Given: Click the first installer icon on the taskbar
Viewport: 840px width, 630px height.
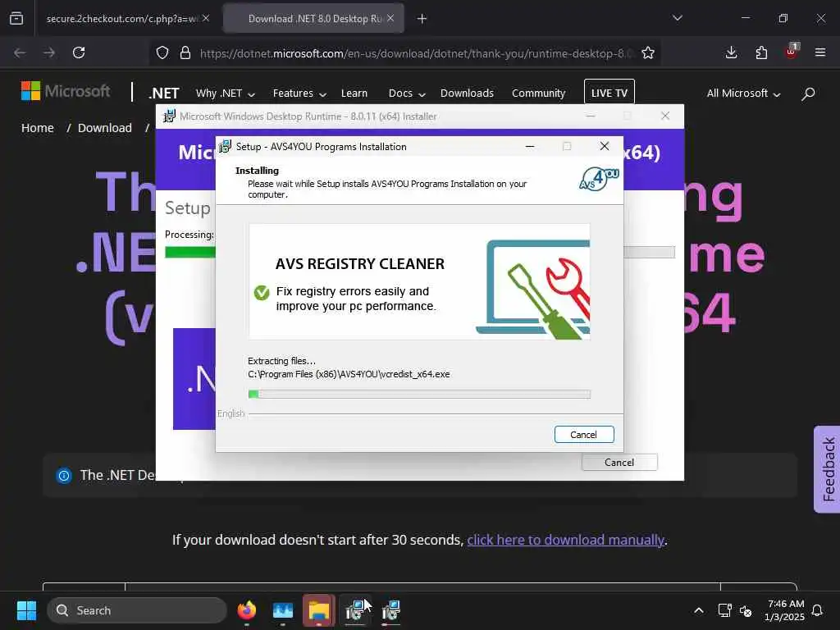Looking at the screenshot, I should tap(354, 610).
